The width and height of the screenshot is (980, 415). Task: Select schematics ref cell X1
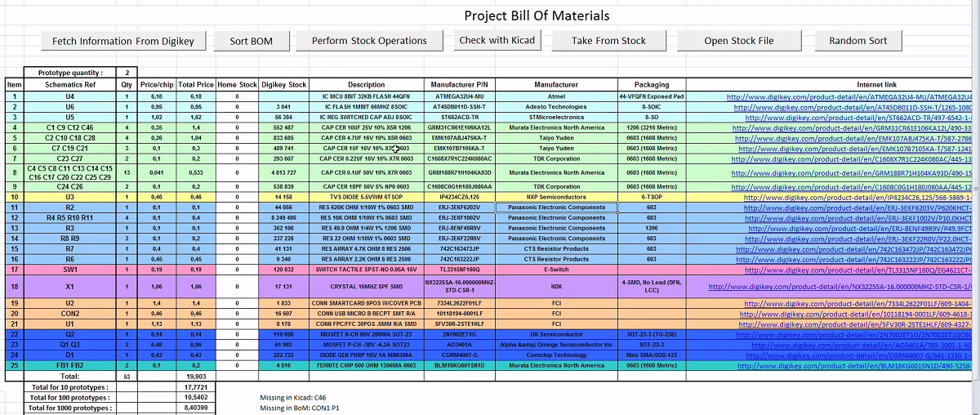[x=70, y=287]
